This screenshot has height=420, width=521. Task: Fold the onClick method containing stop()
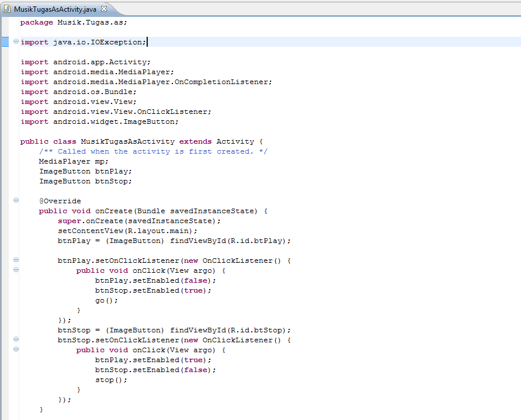point(16,349)
